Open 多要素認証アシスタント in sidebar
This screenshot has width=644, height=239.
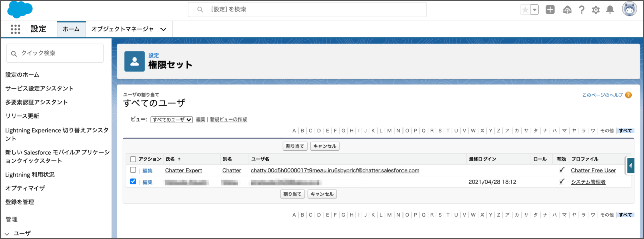point(36,102)
